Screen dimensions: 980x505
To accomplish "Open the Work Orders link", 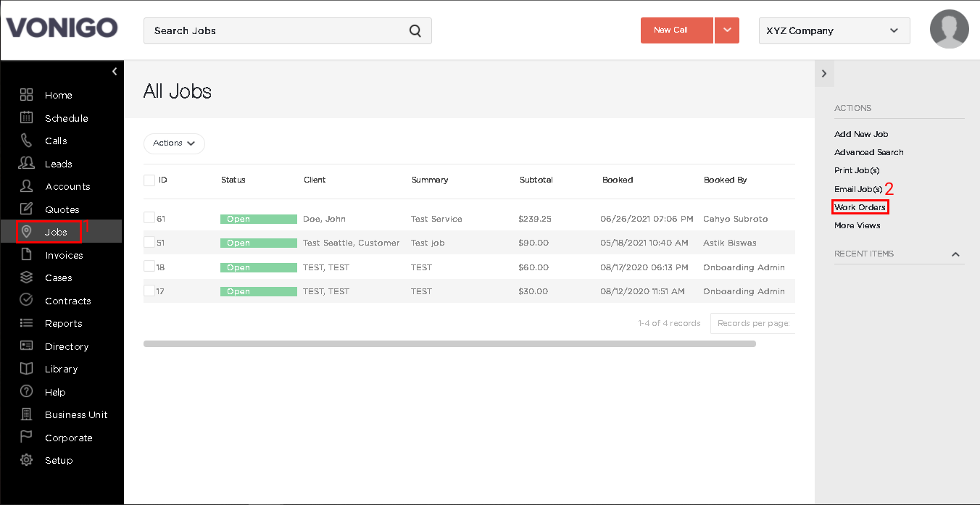I will pos(860,207).
